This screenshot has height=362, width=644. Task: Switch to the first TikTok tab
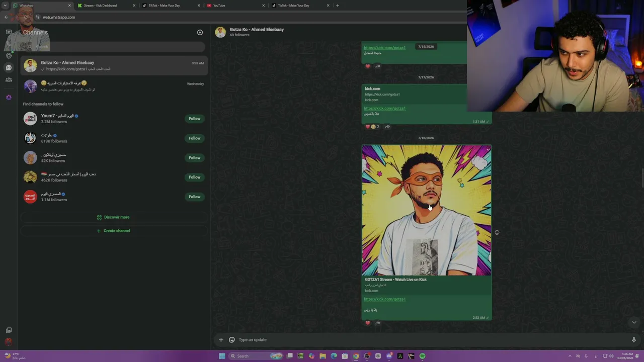171,6
